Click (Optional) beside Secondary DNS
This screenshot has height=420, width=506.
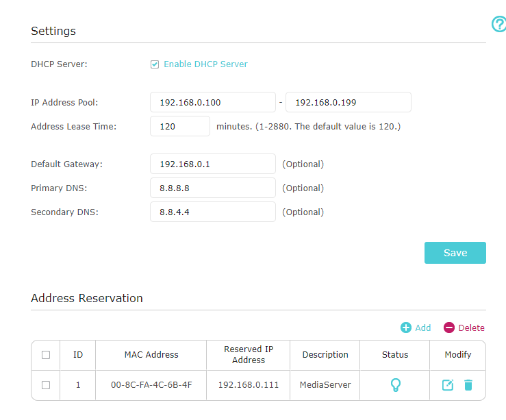(x=303, y=212)
